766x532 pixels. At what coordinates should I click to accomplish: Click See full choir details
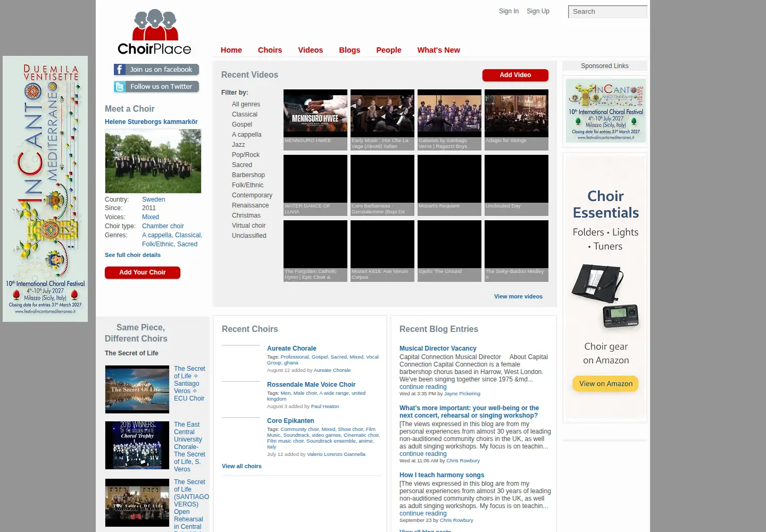(x=132, y=255)
